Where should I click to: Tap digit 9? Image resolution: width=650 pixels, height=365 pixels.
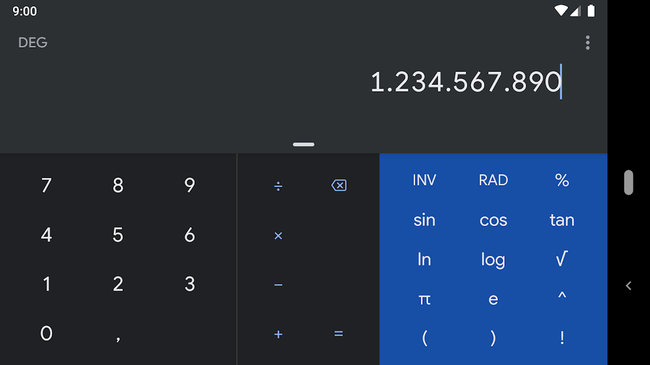(x=189, y=185)
